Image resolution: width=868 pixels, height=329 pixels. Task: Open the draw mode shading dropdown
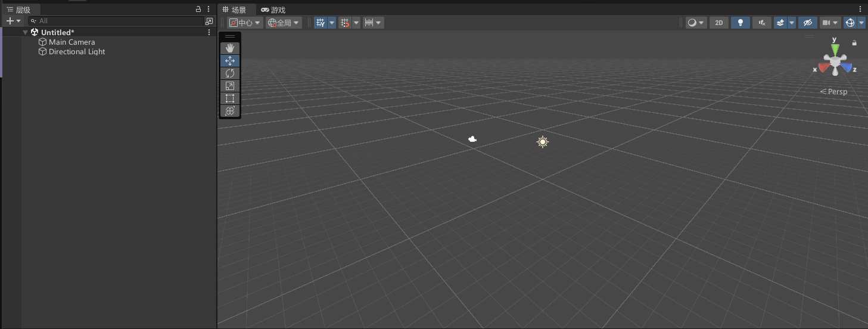(x=696, y=23)
